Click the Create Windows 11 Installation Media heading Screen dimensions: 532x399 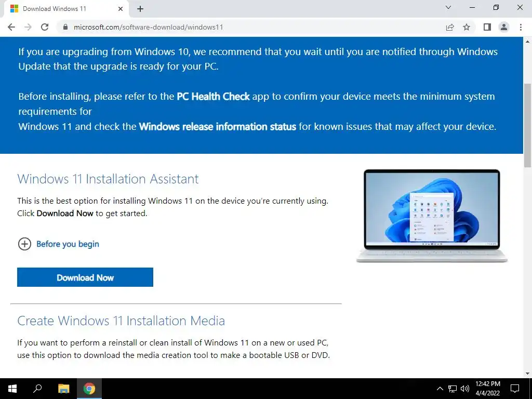(x=121, y=321)
